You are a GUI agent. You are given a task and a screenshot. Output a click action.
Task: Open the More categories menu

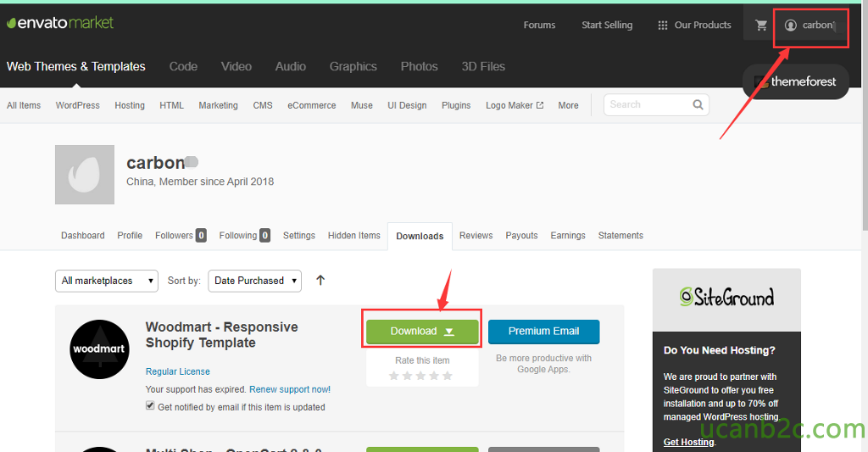[x=568, y=105]
